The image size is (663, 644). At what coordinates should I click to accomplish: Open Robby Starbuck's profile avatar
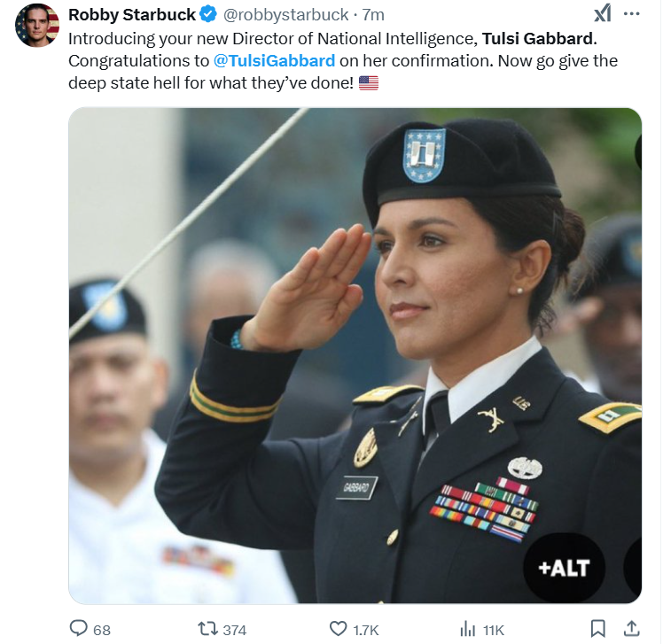pos(36,25)
